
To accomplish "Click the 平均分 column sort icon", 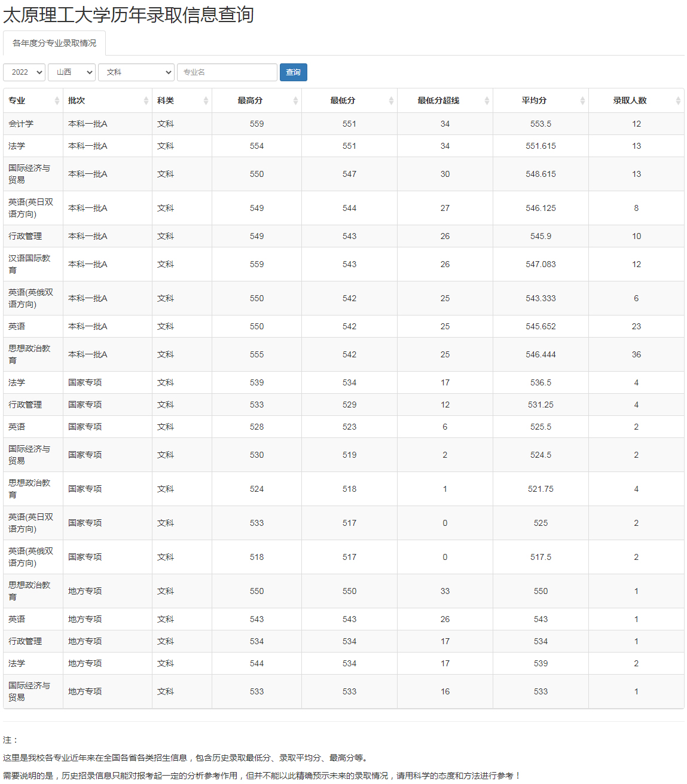I will click(x=582, y=101).
